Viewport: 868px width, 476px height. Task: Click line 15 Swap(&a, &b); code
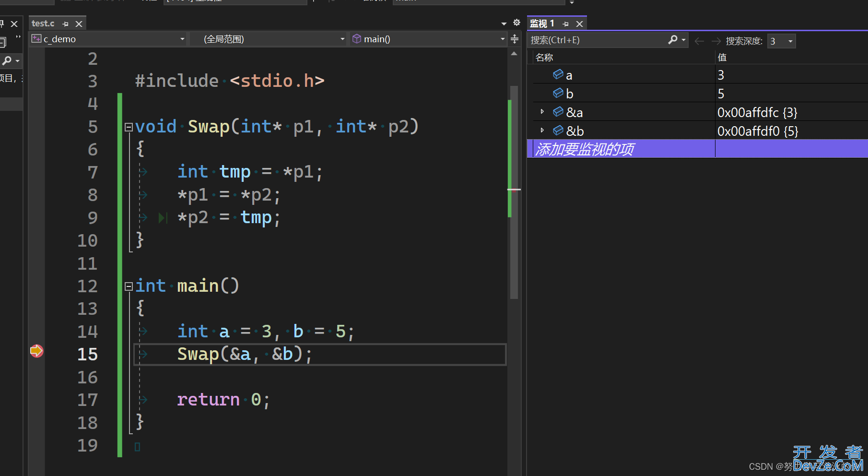(245, 354)
